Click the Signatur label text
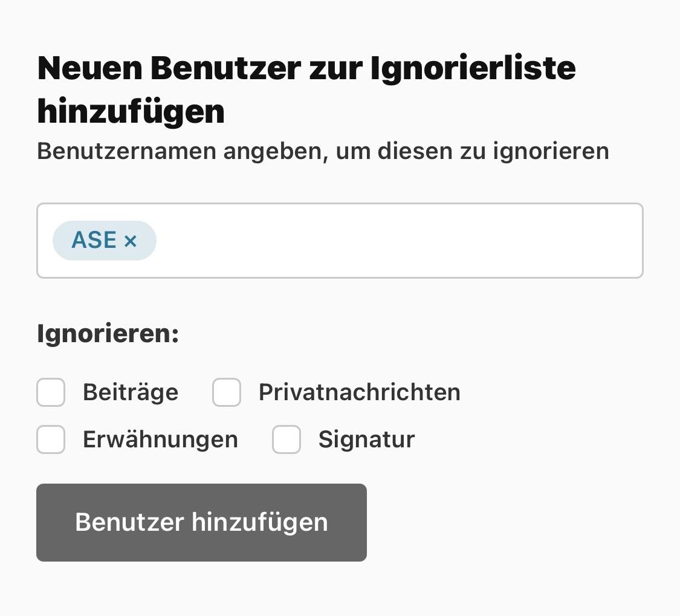The height and width of the screenshot is (616, 680). point(366,439)
